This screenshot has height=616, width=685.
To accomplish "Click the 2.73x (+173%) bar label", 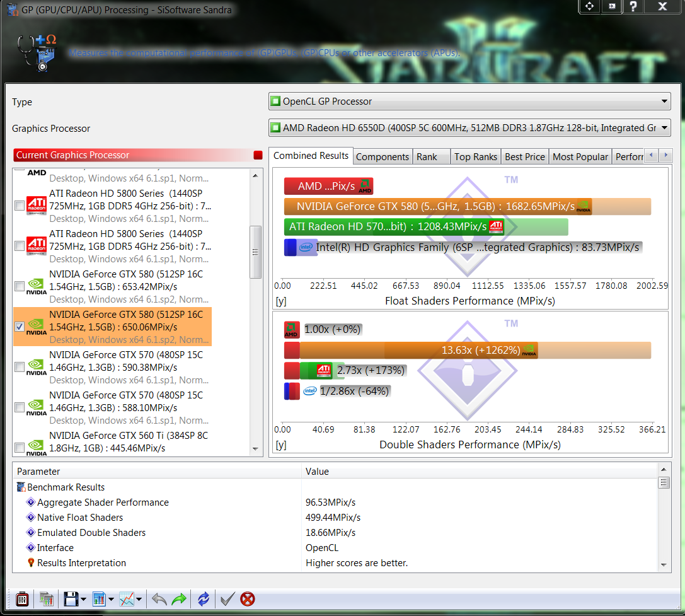I will [x=371, y=370].
